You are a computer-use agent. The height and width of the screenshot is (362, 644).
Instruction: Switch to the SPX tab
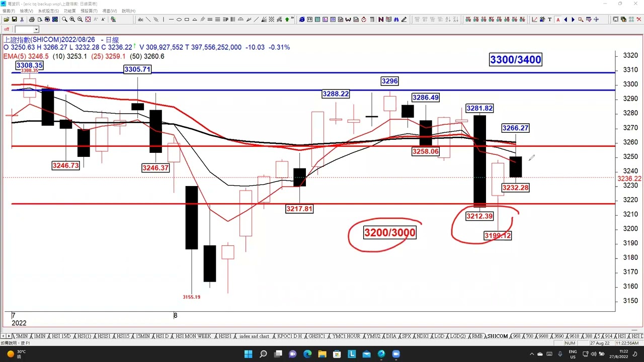[407, 336]
